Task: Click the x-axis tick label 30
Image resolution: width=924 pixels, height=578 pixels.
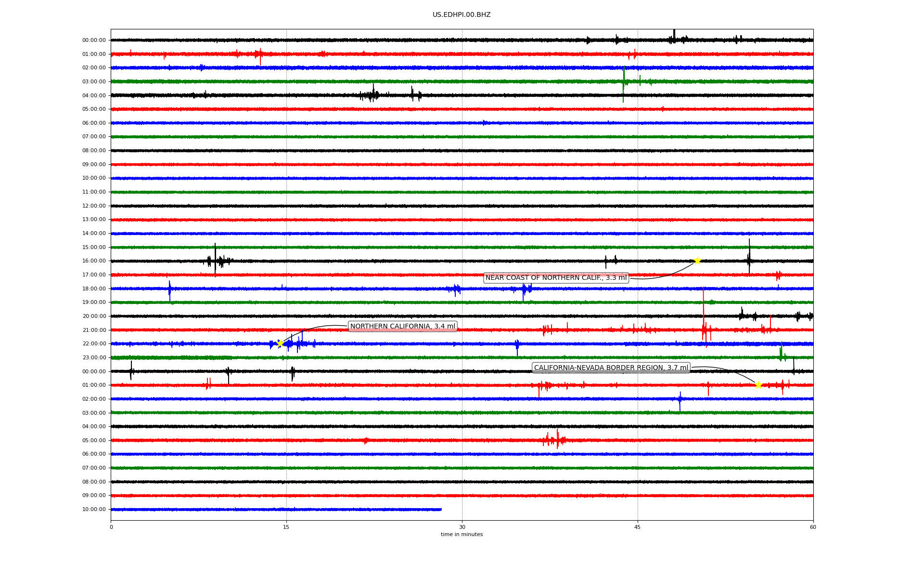Action: coord(462,527)
